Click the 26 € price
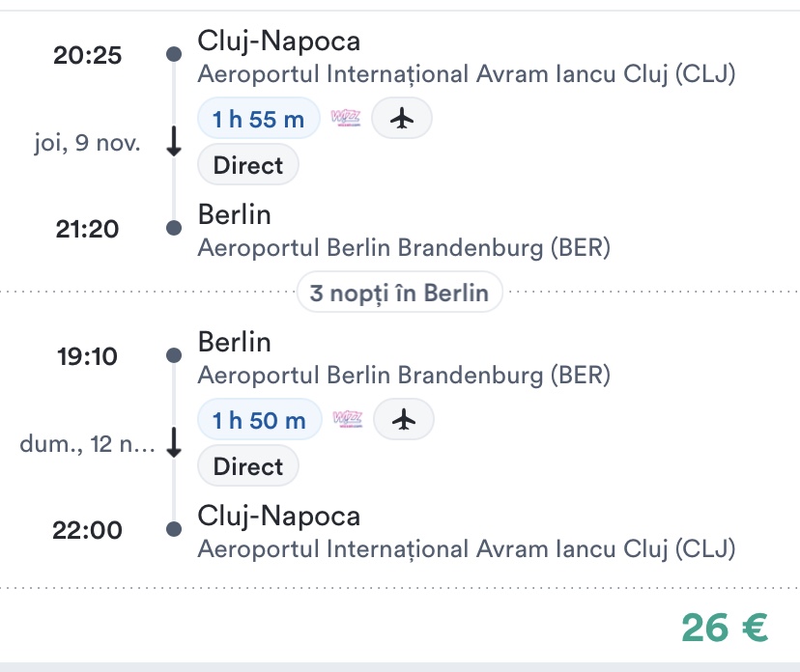The image size is (800, 672). [x=725, y=628]
